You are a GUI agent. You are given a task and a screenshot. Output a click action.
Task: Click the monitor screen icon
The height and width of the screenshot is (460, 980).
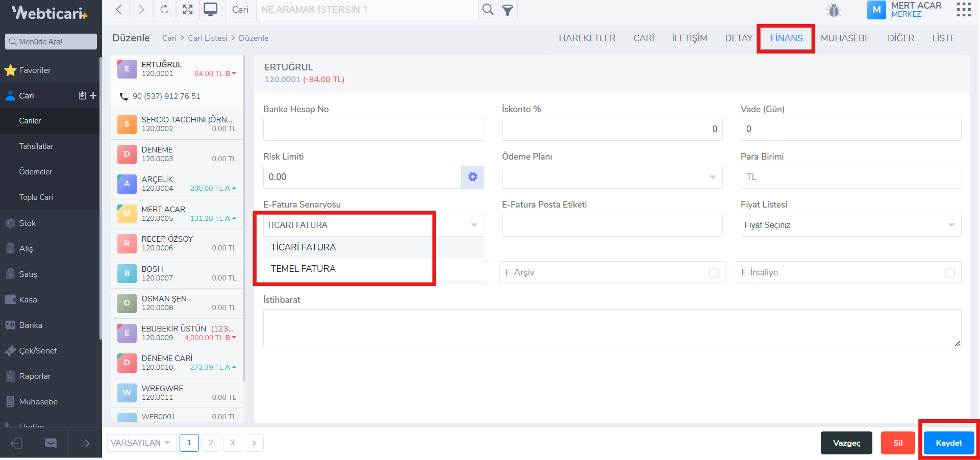(x=210, y=10)
